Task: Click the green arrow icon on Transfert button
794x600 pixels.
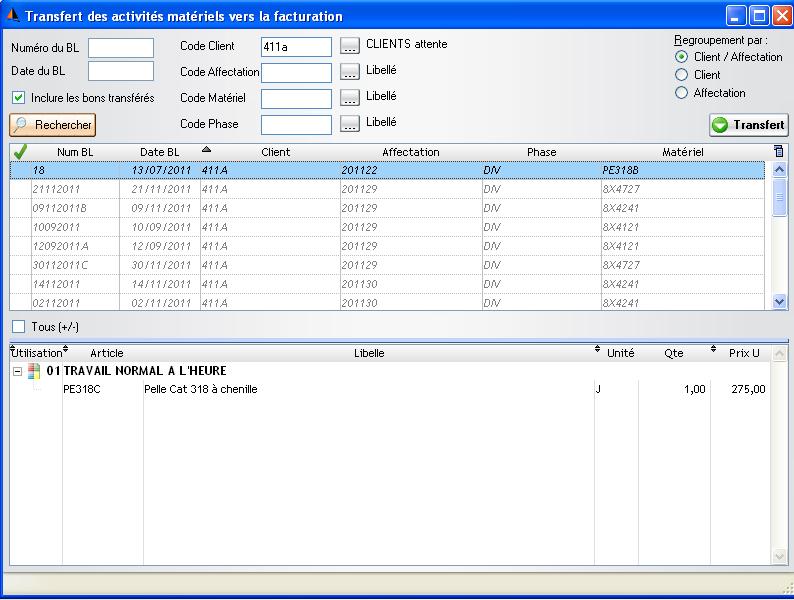Action: (720, 125)
